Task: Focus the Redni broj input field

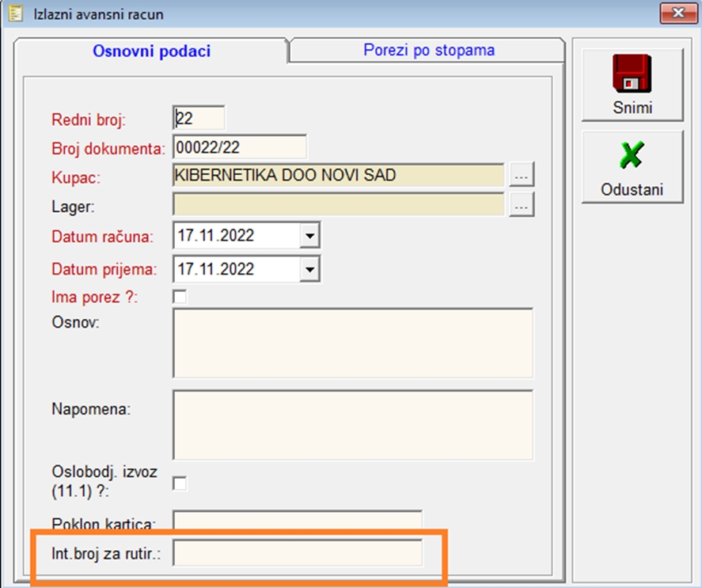Action: [x=199, y=119]
